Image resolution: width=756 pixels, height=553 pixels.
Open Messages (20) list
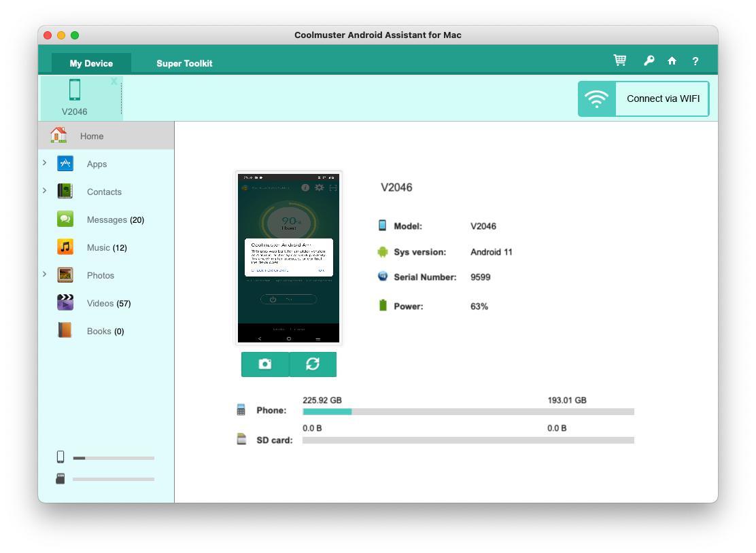[106, 219]
